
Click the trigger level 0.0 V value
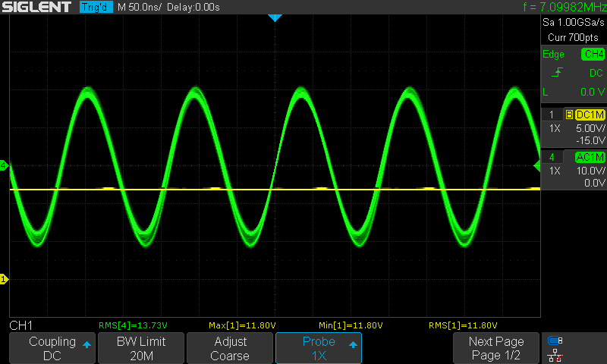[x=593, y=92]
